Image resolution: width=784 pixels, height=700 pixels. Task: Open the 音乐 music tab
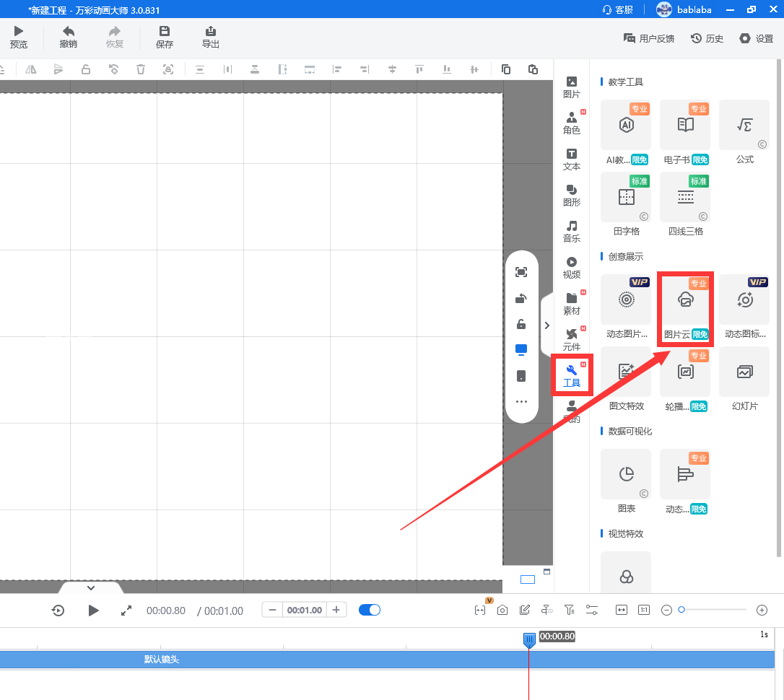572,232
